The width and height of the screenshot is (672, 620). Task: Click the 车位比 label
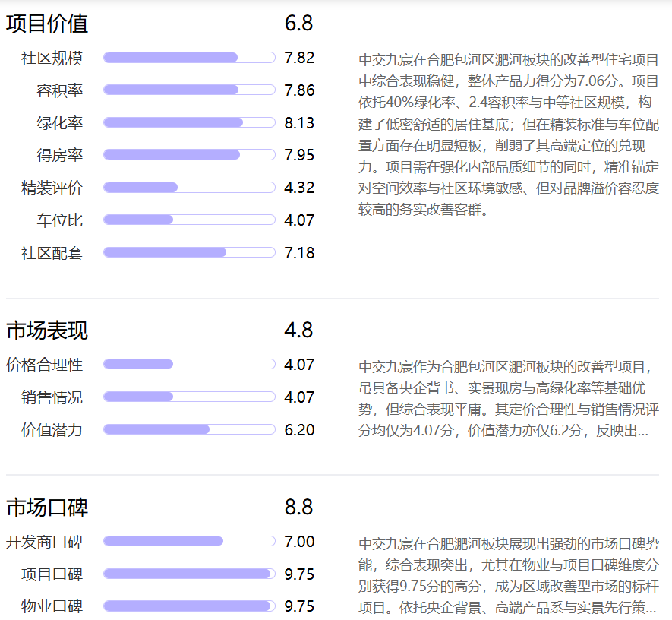[x=59, y=220]
